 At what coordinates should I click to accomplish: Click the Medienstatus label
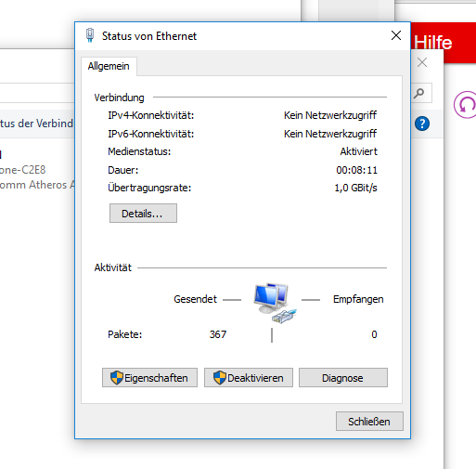(139, 151)
